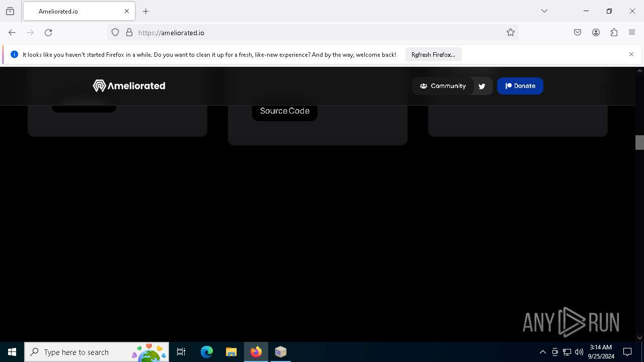The image size is (644, 362).
Task: View site security padlock info
Action: pos(129,33)
